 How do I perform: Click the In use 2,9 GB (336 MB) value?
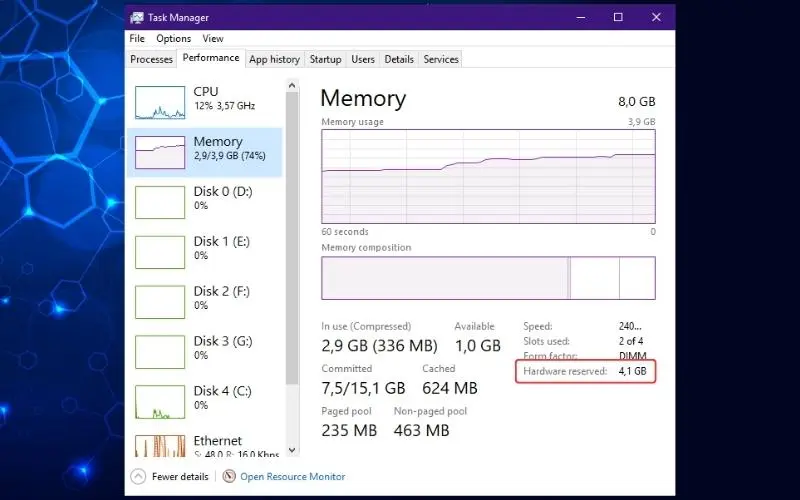(x=379, y=346)
